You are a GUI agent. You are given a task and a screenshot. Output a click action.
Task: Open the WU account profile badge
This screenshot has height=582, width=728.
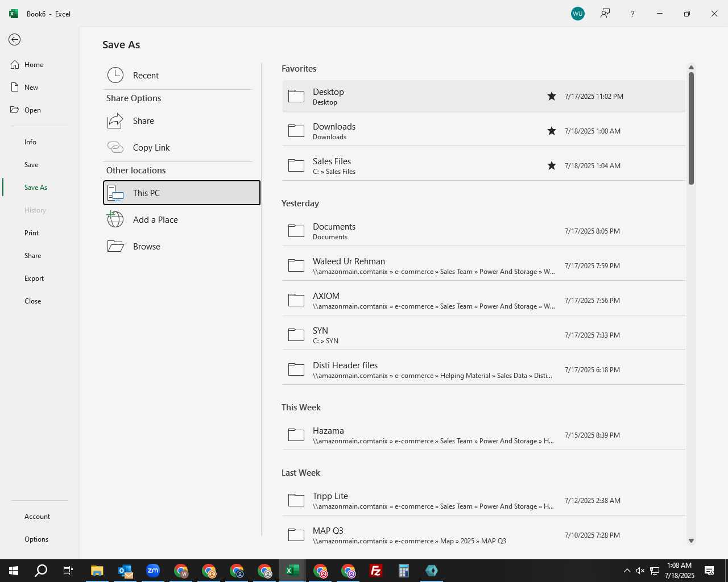[x=578, y=14]
